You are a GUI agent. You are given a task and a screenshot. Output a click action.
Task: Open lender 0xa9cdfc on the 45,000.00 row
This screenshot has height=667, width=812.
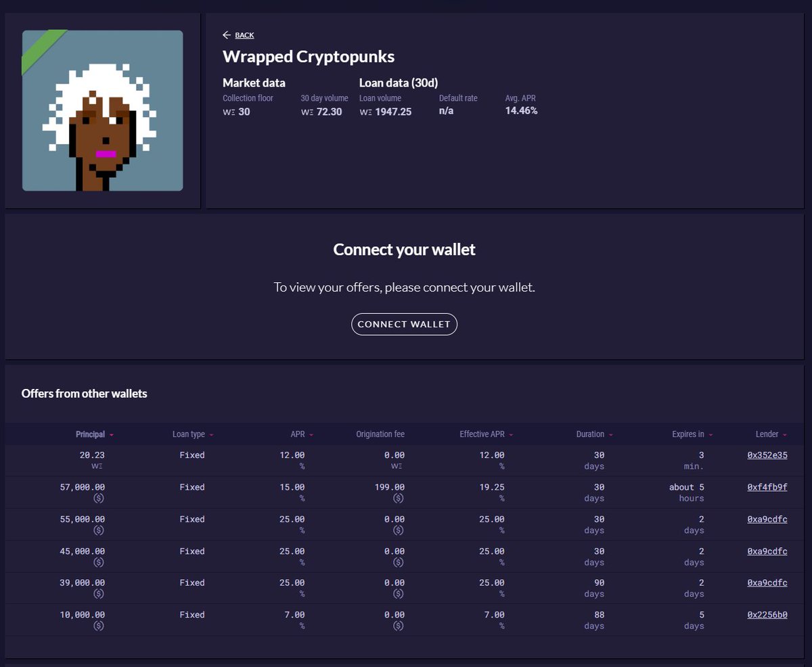(x=767, y=551)
